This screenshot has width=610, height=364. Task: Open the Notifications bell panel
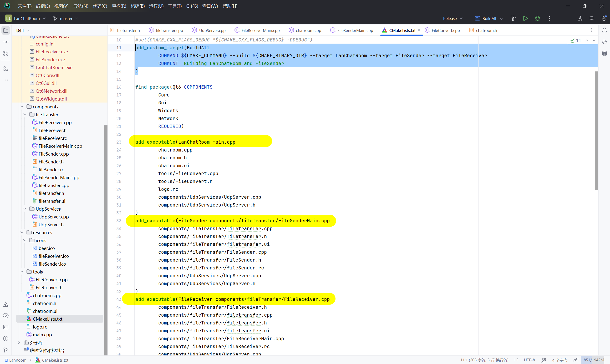604,30
